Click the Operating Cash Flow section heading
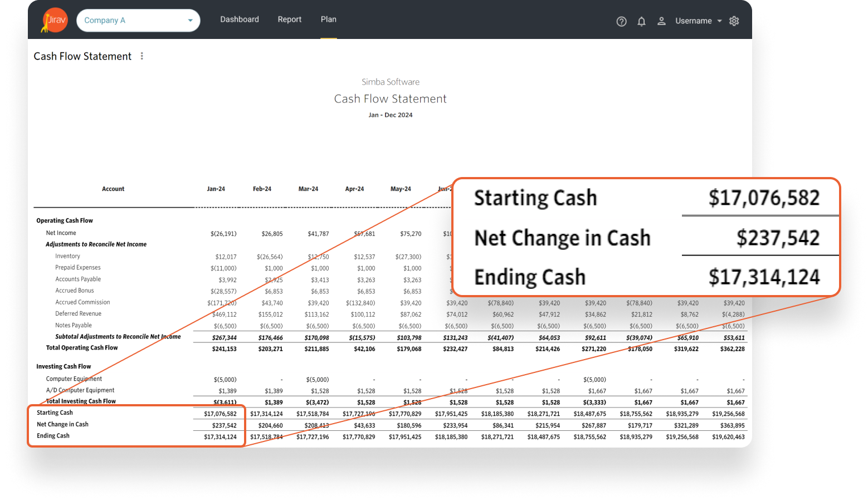The height and width of the screenshot is (501, 868). pyautogui.click(x=65, y=221)
